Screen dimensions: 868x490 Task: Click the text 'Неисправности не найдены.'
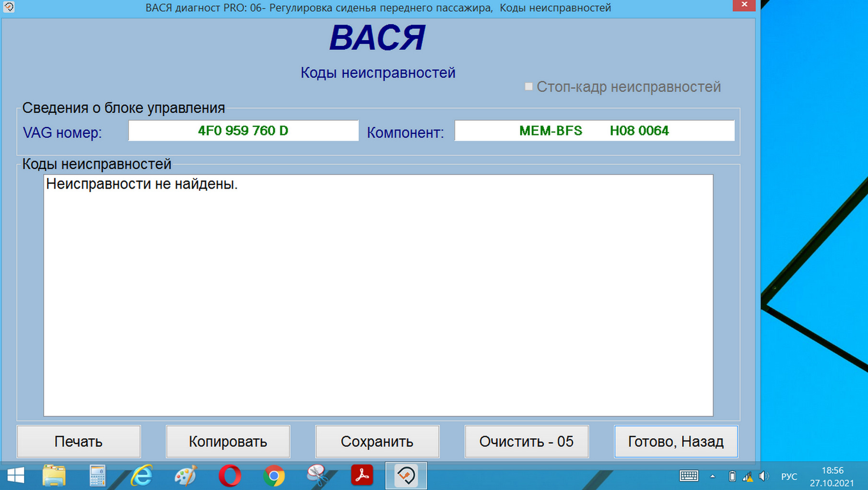[x=142, y=184]
